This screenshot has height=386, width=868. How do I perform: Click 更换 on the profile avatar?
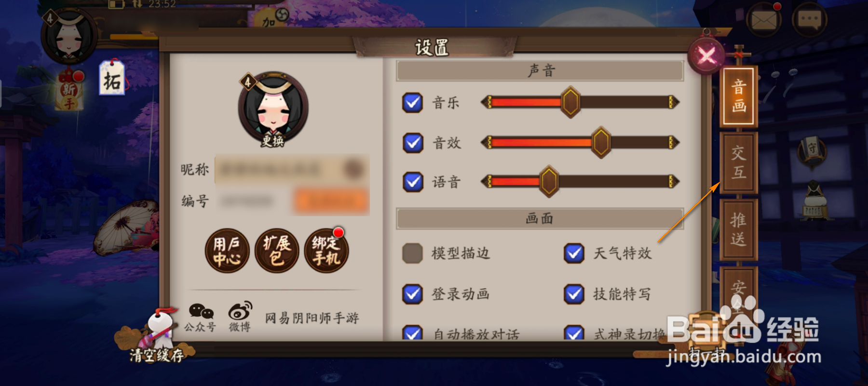(273, 141)
